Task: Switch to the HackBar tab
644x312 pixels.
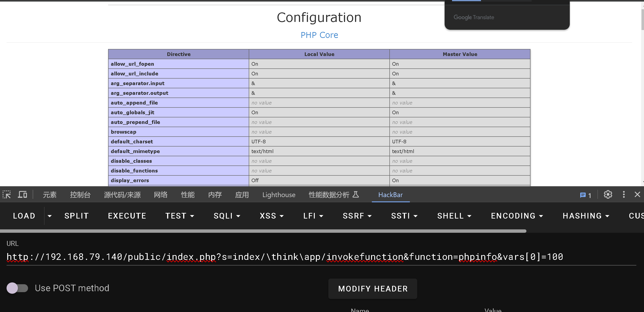Action: [x=390, y=195]
